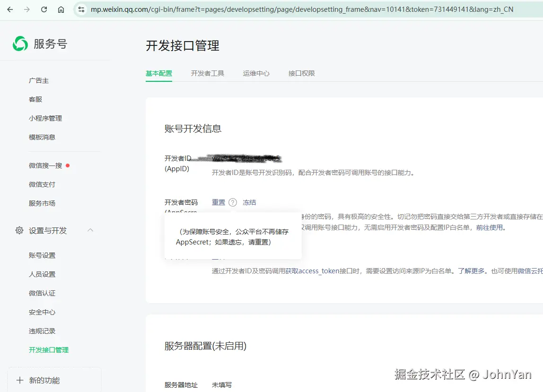Screen dimensions: 543x392
Task: Reload the page with the refresh icon
Action: point(44,9)
